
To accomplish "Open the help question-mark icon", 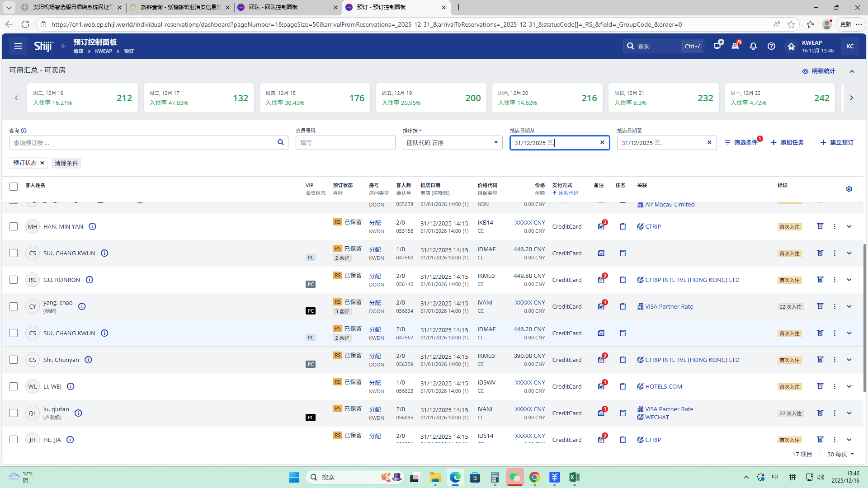I will pyautogui.click(x=771, y=46).
